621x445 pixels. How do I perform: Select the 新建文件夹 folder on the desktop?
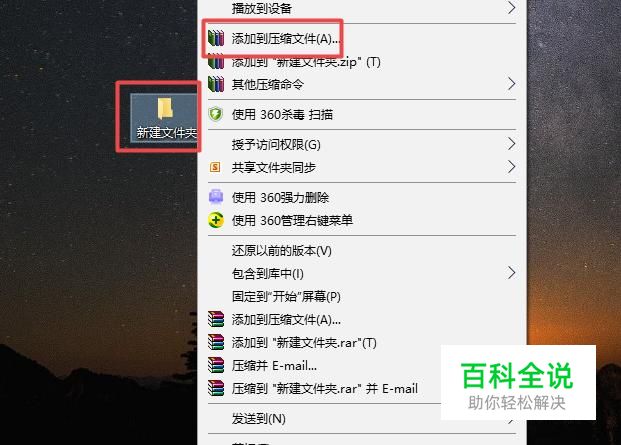coord(164,118)
